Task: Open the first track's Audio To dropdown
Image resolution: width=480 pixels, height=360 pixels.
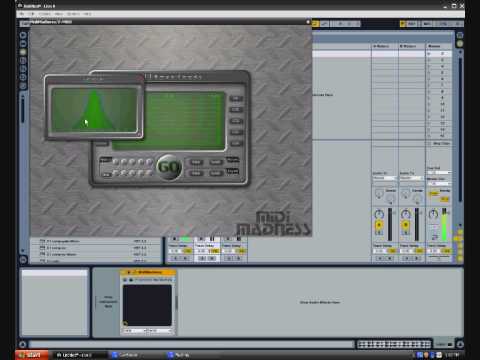Action: pyautogui.click(x=384, y=178)
